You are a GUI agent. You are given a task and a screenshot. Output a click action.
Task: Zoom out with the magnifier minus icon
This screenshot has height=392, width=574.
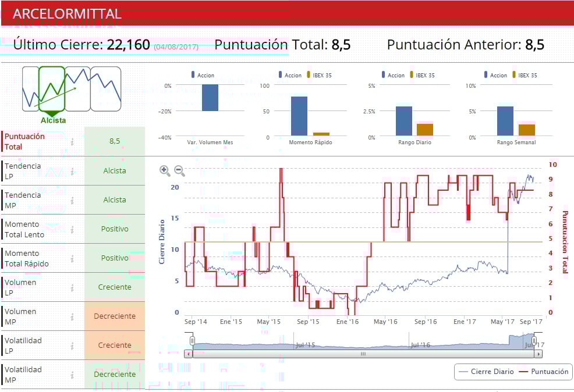point(179,171)
